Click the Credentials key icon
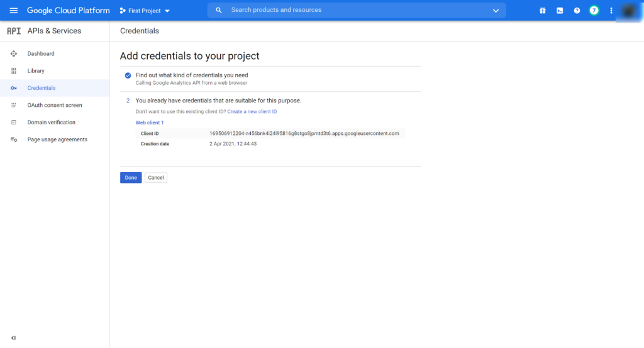Image resolution: width=644 pixels, height=348 pixels. click(14, 88)
